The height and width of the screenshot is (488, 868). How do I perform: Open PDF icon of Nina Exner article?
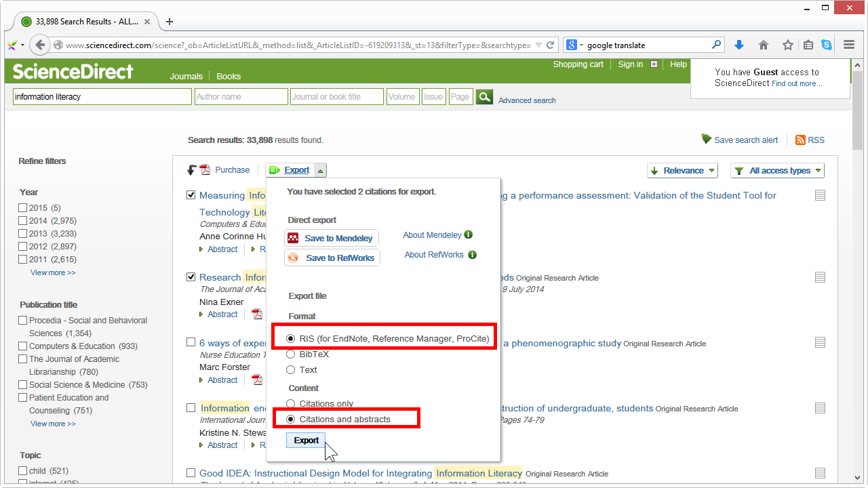[x=257, y=314]
